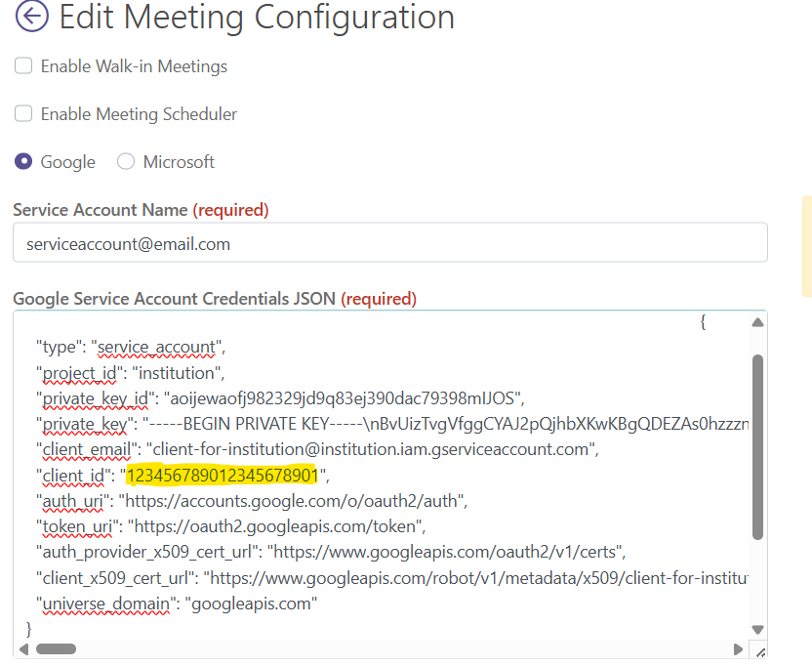This screenshot has height=667, width=812.
Task: Click the project_id "institution" value
Action: pyautogui.click(x=179, y=373)
